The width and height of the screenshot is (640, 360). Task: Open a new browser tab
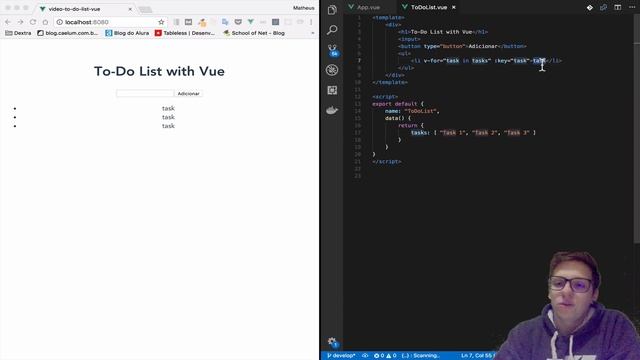tap(145, 9)
